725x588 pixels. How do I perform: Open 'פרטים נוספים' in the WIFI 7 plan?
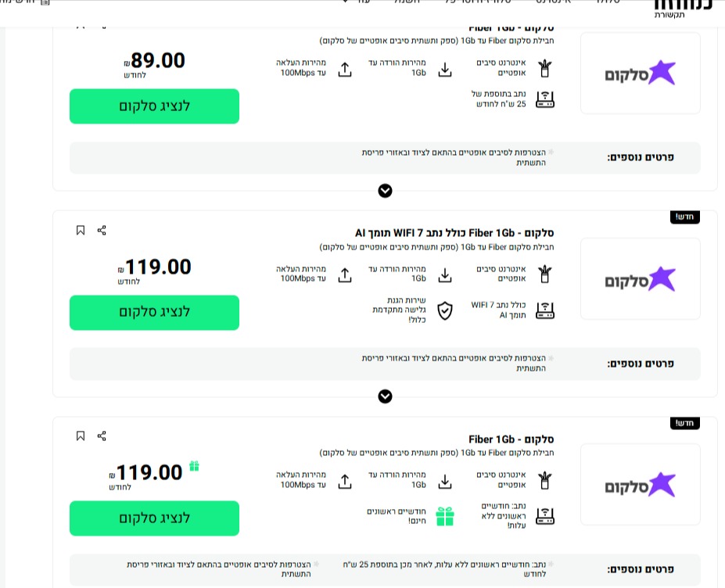point(641,364)
